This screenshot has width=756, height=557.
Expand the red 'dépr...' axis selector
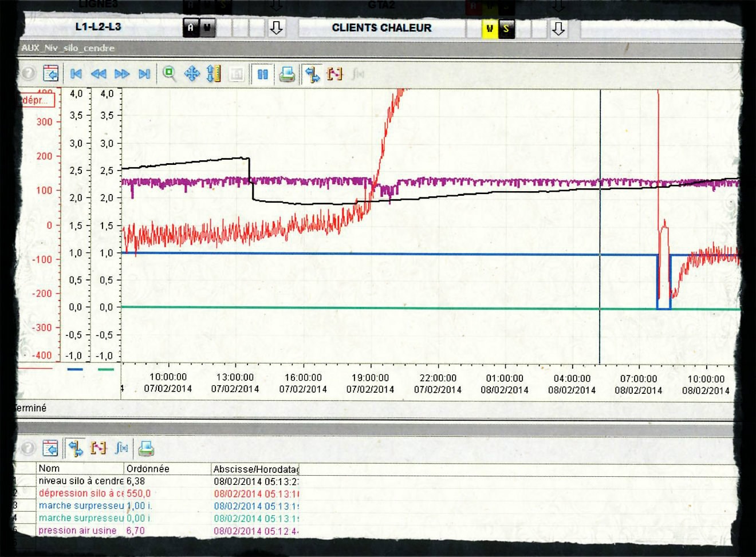point(38,101)
